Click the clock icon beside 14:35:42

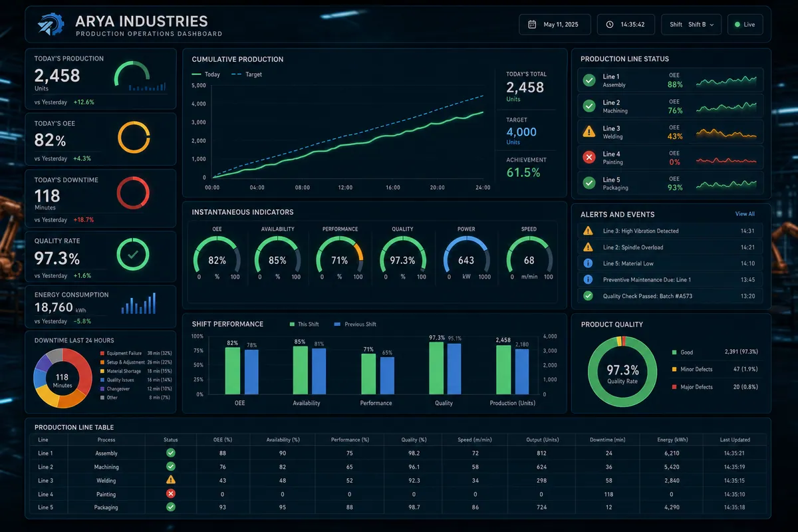tap(610, 25)
